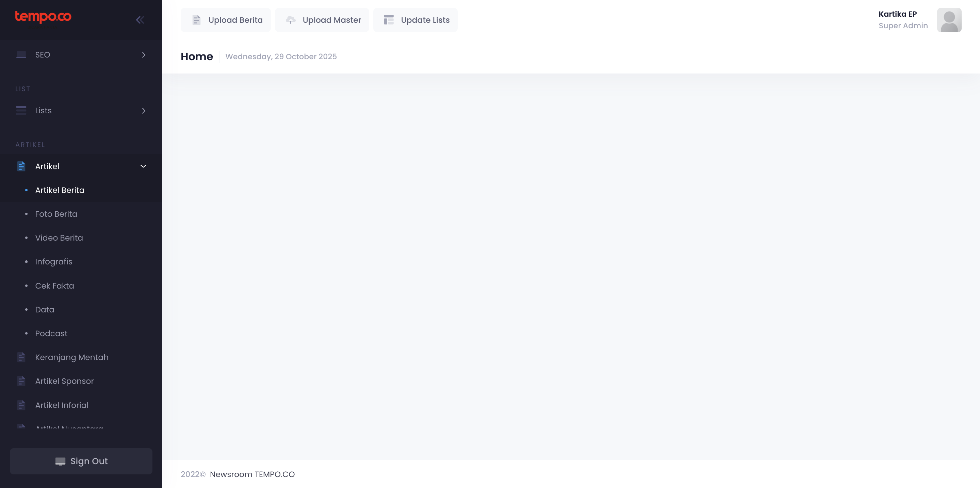Go to Infografis section
980x488 pixels.
pyautogui.click(x=54, y=262)
